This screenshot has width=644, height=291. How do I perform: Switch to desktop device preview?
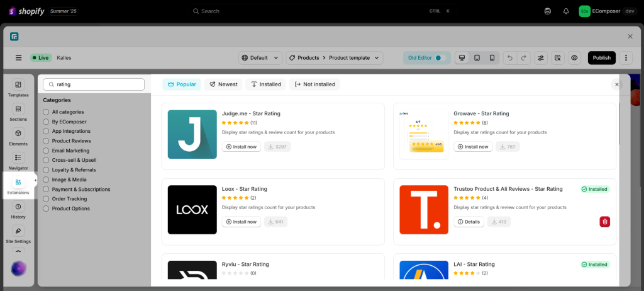(462, 57)
